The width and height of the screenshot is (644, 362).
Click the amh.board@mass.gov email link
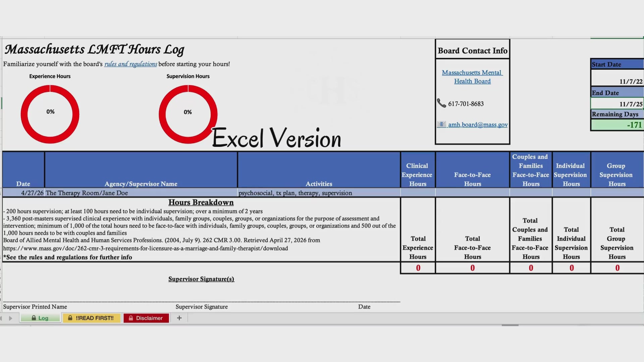pos(478,125)
